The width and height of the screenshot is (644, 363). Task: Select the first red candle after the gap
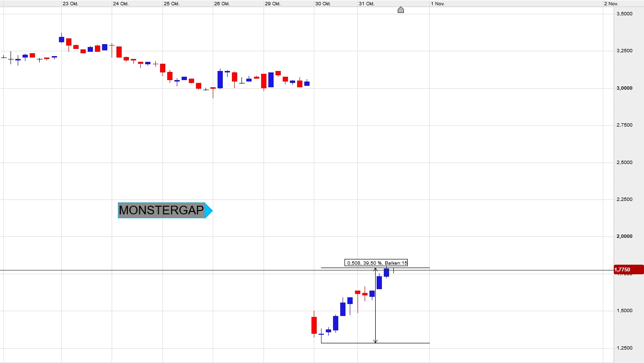[314, 325]
